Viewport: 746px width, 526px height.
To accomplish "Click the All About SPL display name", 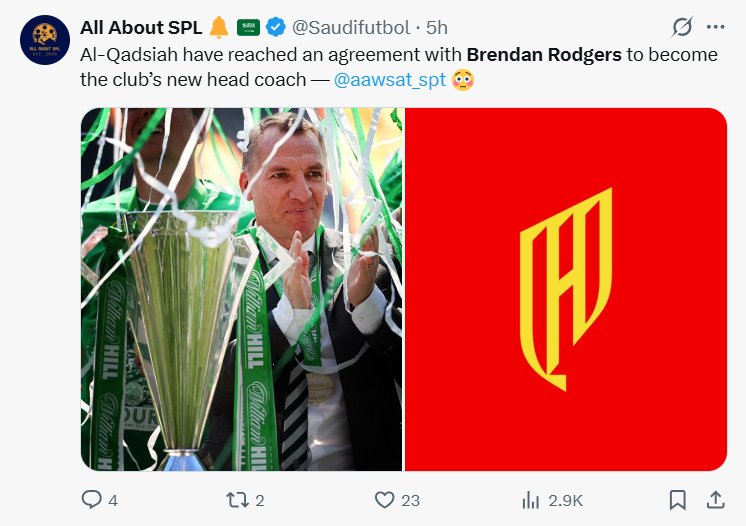I will [x=141, y=27].
